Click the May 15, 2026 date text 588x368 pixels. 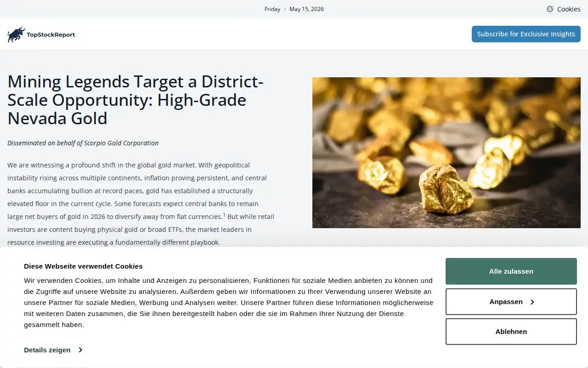(306, 9)
